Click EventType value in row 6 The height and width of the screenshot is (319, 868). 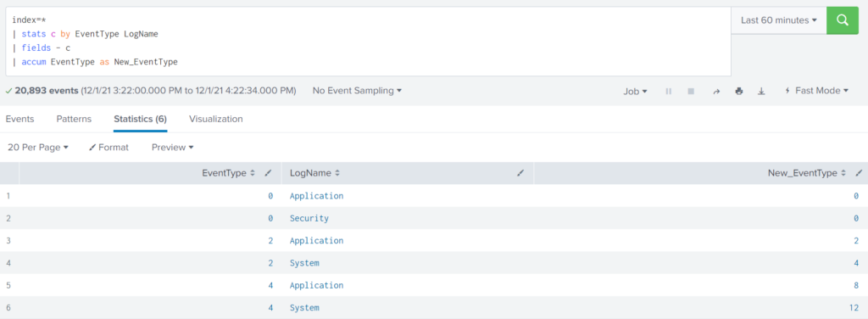point(270,308)
